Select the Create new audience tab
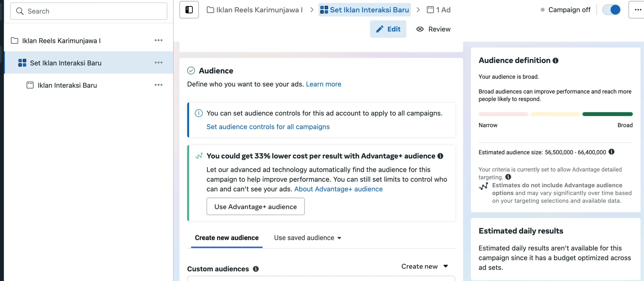Viewport: 644px width, 281px height. pos(227,238)
